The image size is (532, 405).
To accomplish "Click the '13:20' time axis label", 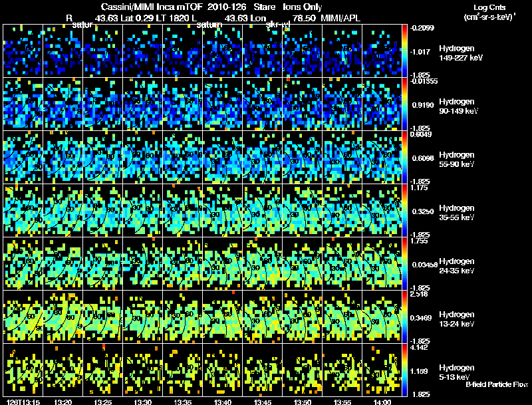I will (63, 402).
